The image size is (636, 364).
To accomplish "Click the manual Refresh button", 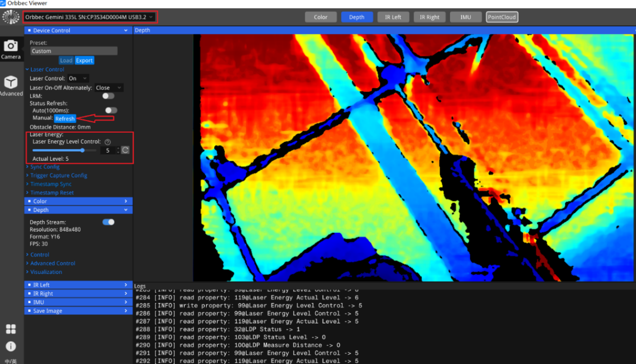I will coord(65,118).
